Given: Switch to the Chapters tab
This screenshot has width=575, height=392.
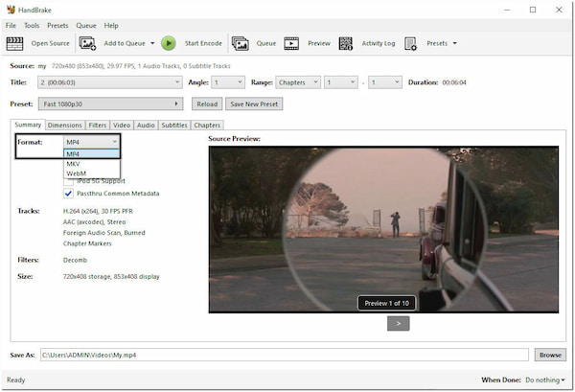Looking at the screenshot, I should [x=207, y=125].
